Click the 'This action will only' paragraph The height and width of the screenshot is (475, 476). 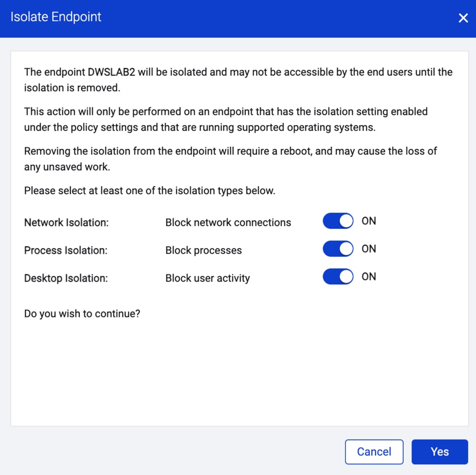tap(226, 120)
